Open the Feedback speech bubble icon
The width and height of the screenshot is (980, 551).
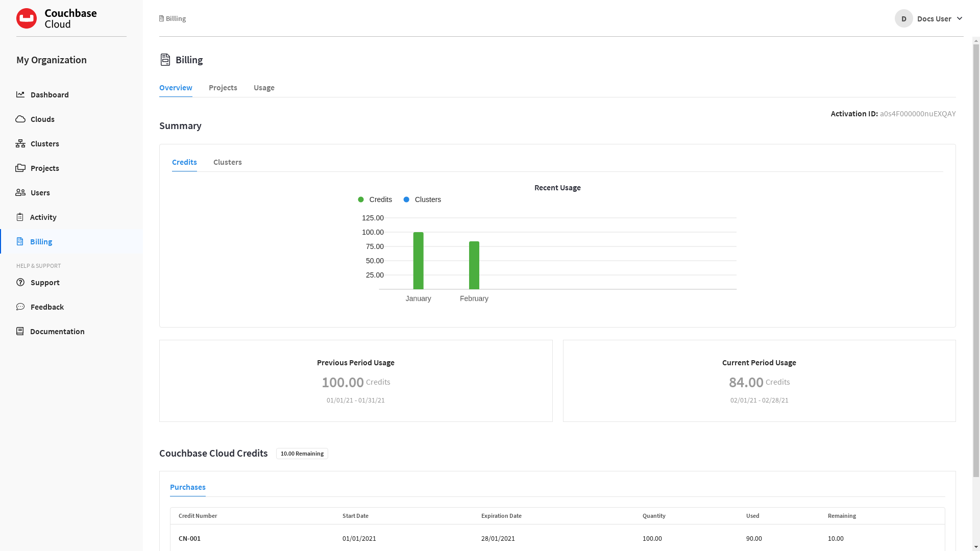20,307
